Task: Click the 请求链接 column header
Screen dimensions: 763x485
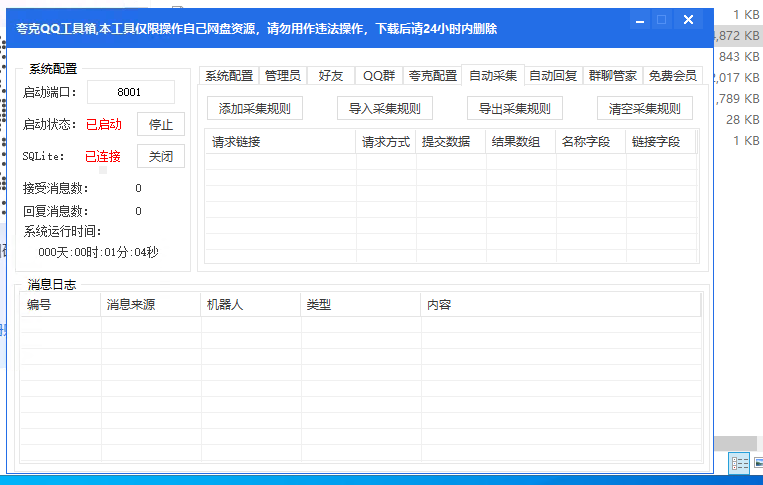Action: click(x=280, y=142)
